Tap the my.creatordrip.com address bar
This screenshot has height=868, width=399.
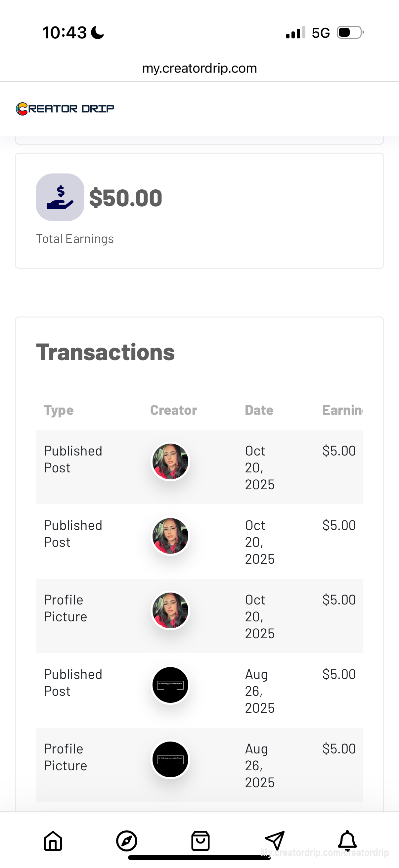pyautogui.click(x=199, y=69)
